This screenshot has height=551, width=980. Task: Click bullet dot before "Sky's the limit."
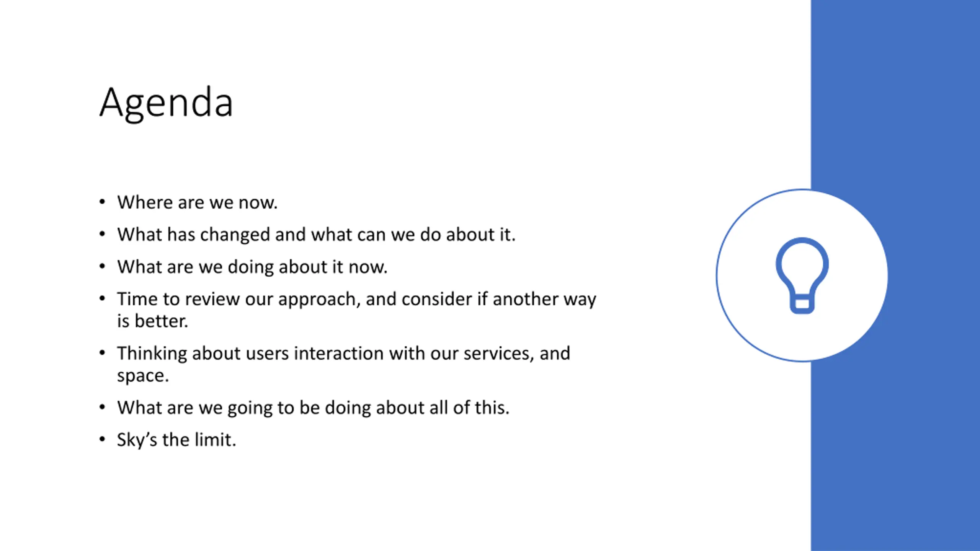coord(102,439)
